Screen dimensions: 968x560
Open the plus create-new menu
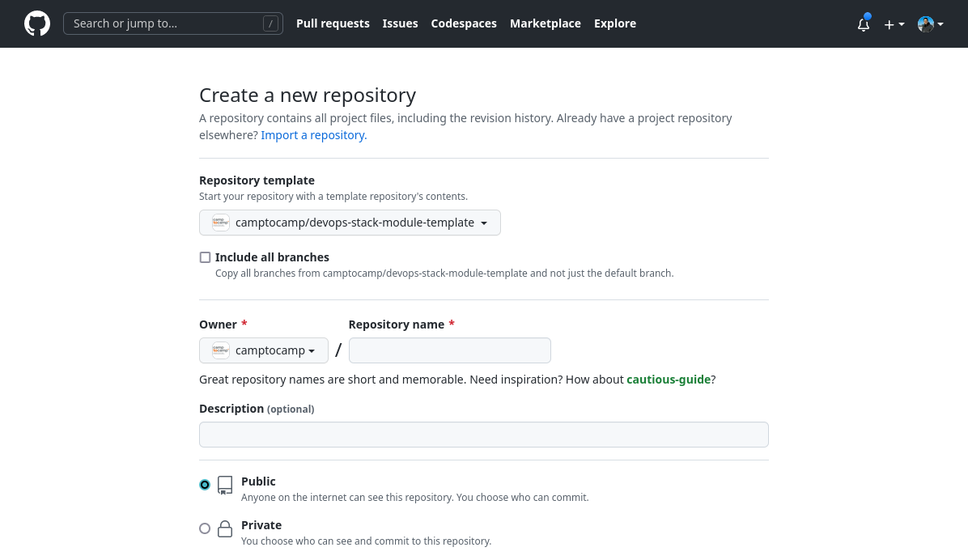pyautogui.click(x=894, y=24)
